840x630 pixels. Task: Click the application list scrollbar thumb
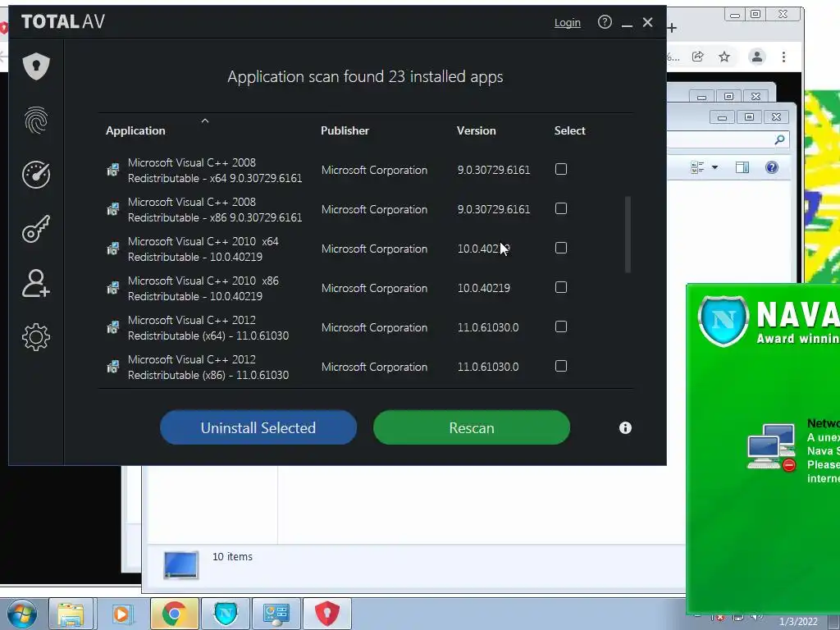pos(628,235)
